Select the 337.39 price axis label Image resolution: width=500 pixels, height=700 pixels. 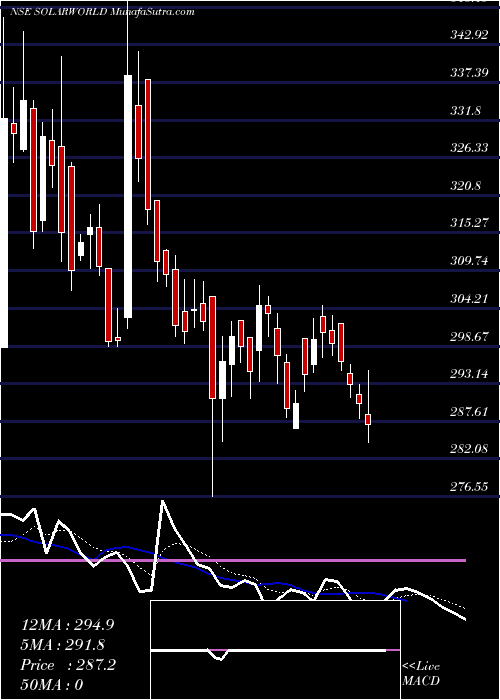(x=470, y=73)
